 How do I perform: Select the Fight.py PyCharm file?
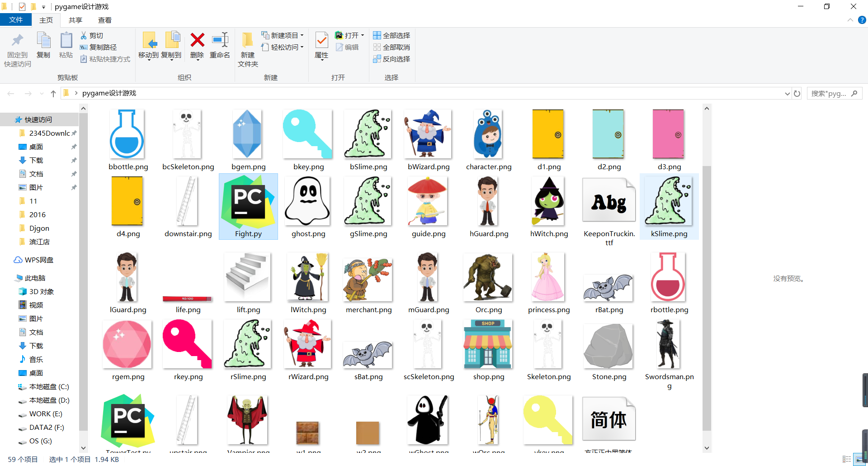(x=248, y=206)
